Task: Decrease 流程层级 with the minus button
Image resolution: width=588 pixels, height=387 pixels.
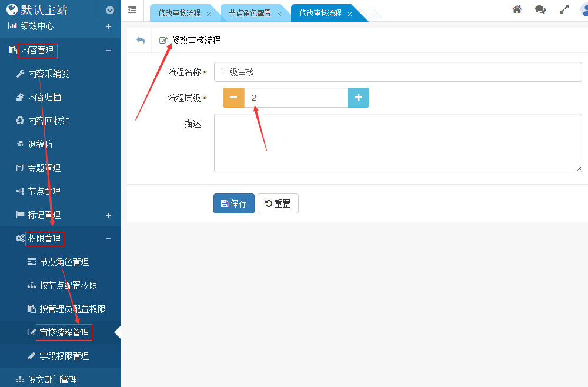Action: [x=233, y=98]
